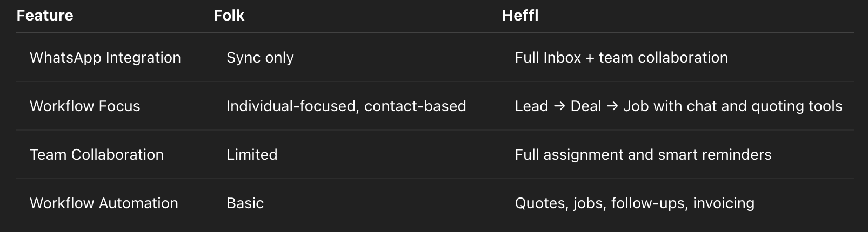Click the Folk column header

coord(229,15)
